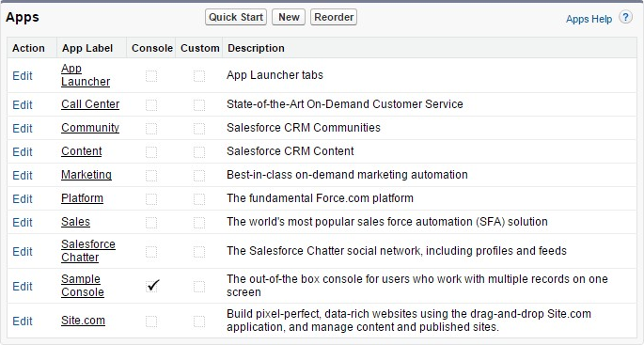Select the App Label column header
644x345 pixels.
click(87, 48)
